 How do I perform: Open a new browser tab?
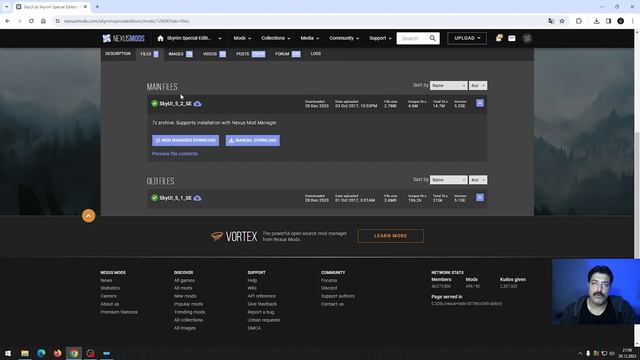[x=97, y=7]
